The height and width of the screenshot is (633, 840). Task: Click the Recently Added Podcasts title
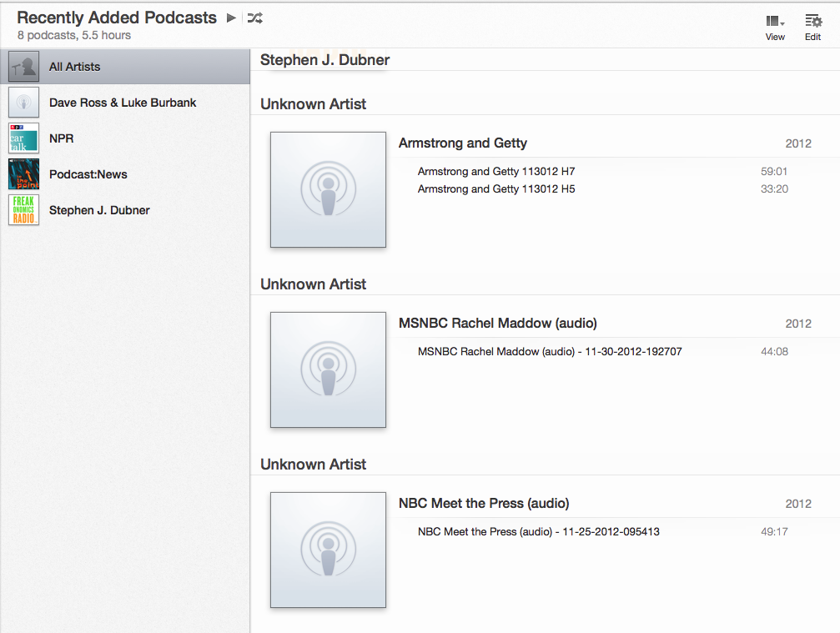tap(117, 18)
